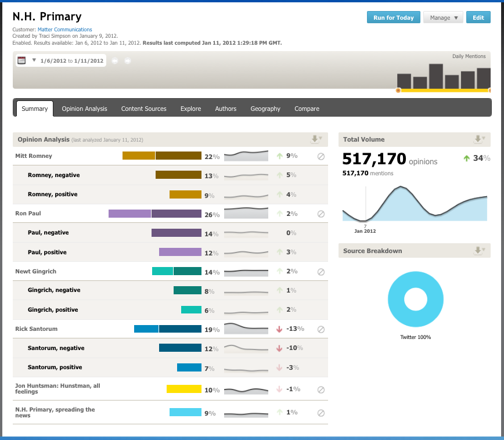Click download icon in Opinion Analysis header
This screenshot has height=440, width=504.
click(316, 139)
